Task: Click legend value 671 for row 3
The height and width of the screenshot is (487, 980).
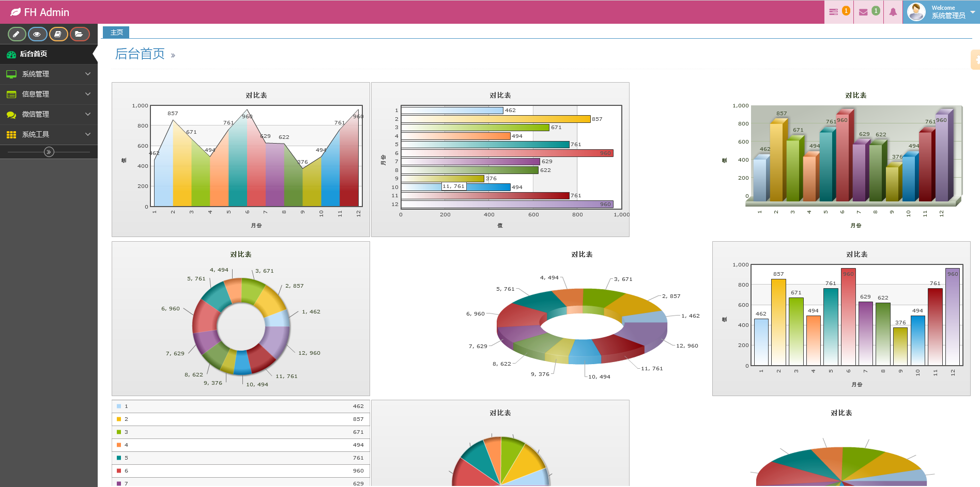Action: [x=358, y=432]
